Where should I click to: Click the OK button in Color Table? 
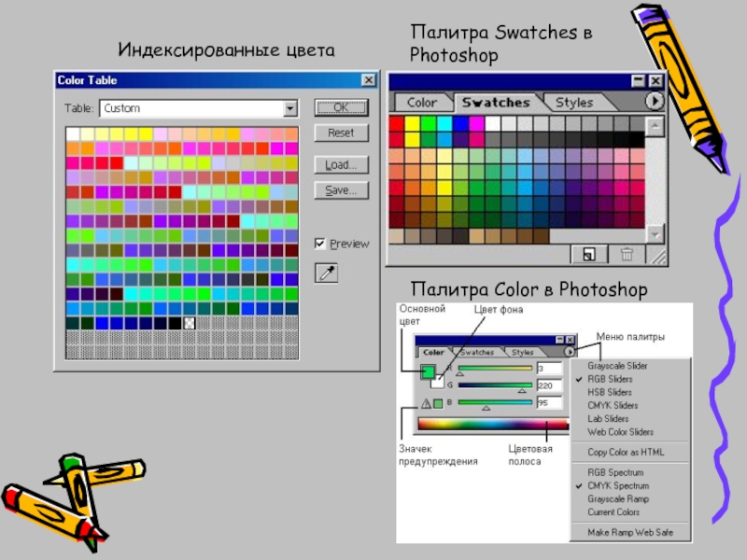click(x=341, y=107)
